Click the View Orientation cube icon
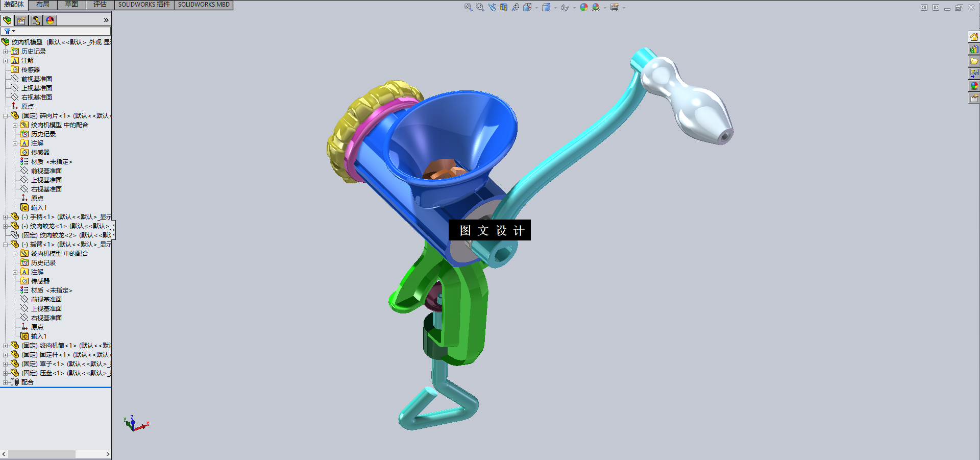Viewport: 980px width, 460px height. pos(527,7)
